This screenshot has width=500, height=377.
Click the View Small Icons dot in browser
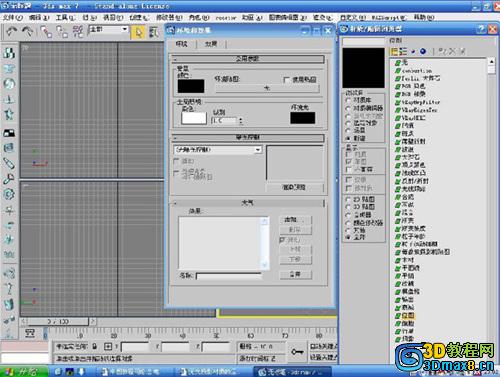pyautogui.click(x=413, y=52)
